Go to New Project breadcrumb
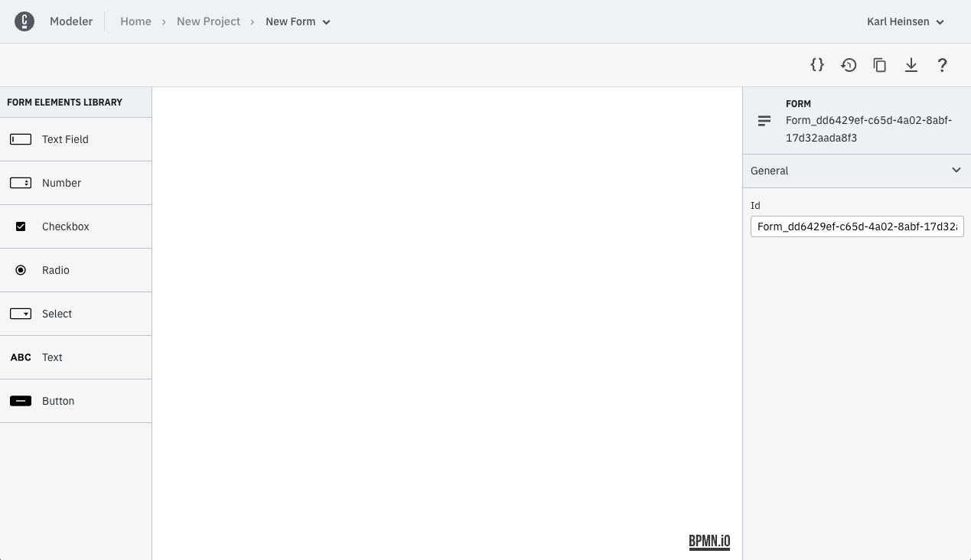Screen dimensions: 971x560 click(208, 21)
